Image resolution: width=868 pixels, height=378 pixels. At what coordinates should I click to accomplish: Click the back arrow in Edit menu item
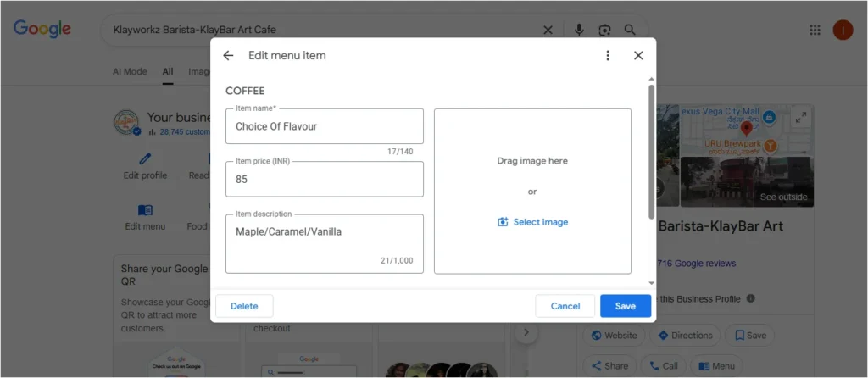228,56
